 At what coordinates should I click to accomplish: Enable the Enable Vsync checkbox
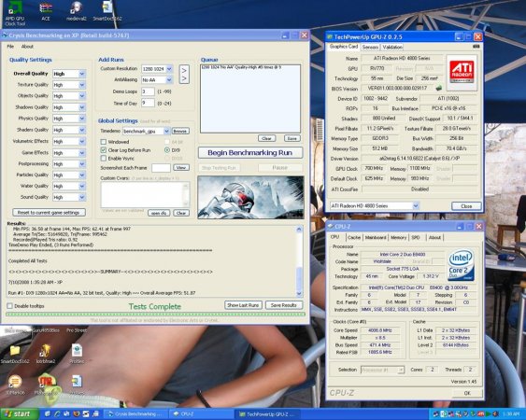click(104, 158)
